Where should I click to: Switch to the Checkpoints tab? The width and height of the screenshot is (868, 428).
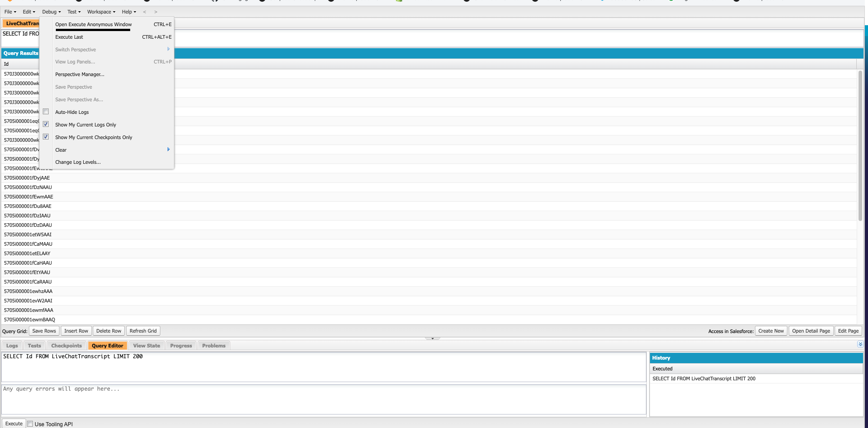tap(67, 346)
